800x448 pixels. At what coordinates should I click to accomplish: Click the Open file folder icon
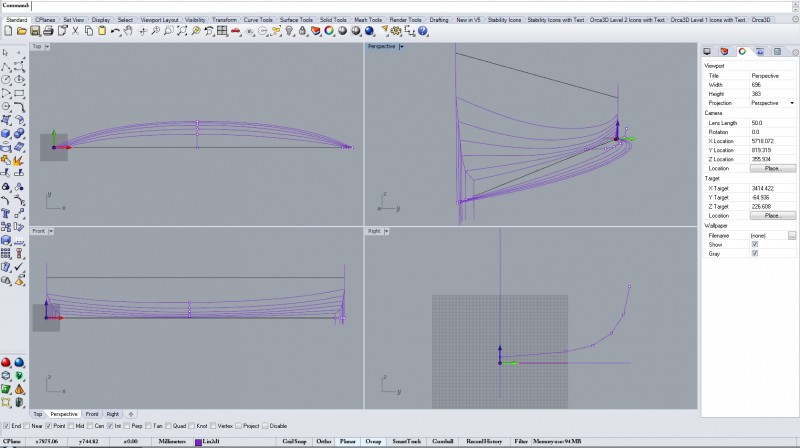21,32
